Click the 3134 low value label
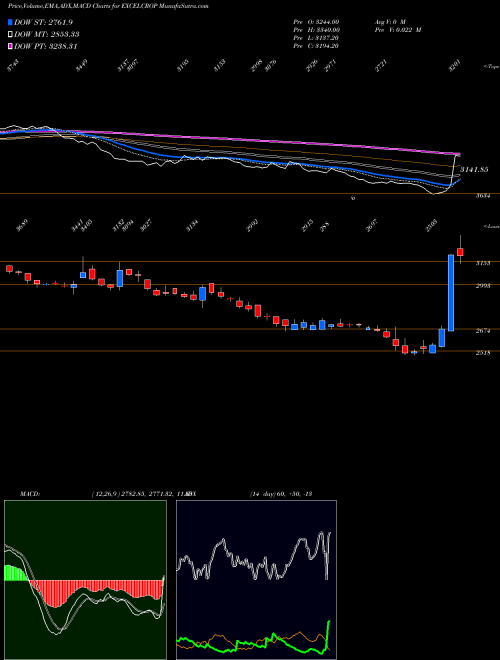500x660 pixels. point(192,226)
